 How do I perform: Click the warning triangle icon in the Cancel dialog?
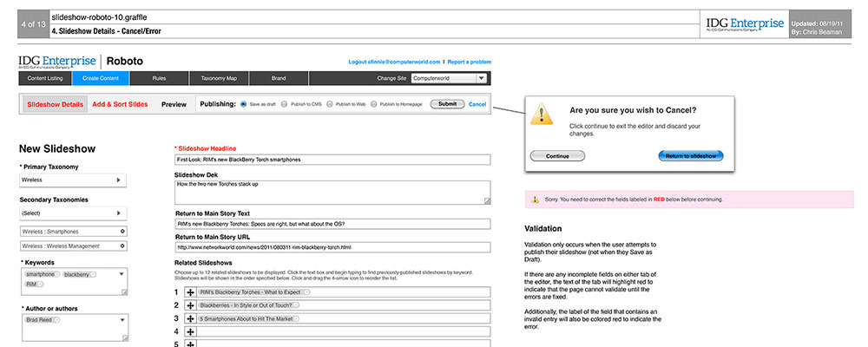(x=544, y=115)
